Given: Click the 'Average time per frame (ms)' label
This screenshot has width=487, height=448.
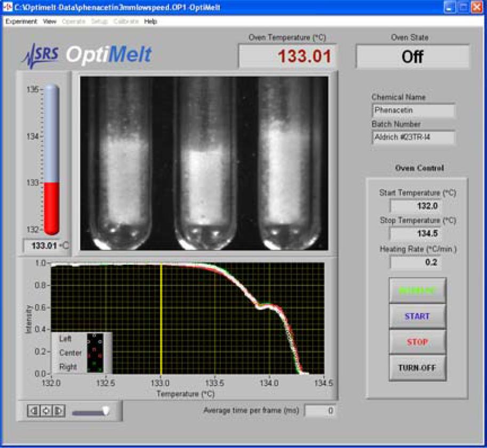Looking at the screenshot, I should (x=251, y=411).
